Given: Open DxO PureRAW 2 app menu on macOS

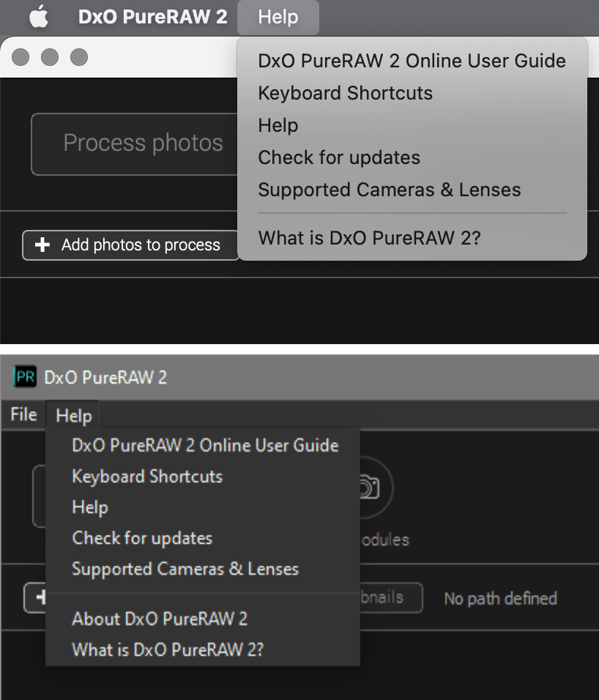Looking at the screenshot, I should click(x=153, y=17).
